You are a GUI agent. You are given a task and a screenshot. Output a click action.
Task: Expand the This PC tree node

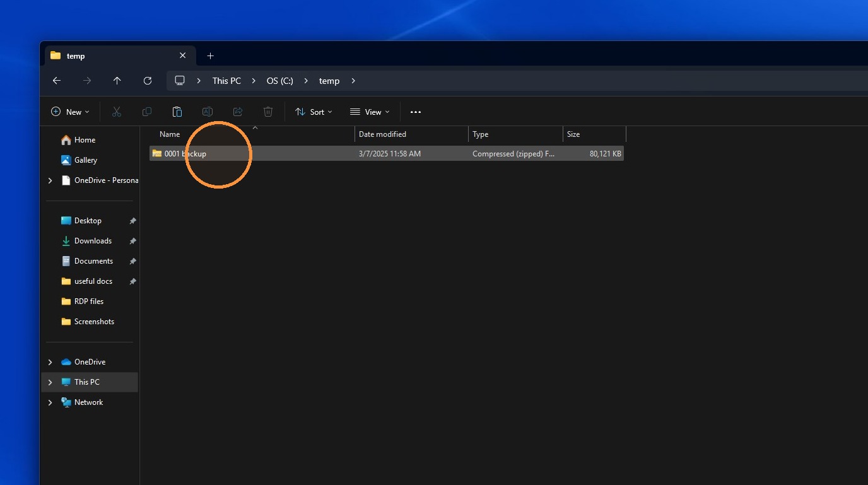pos(50,382)
